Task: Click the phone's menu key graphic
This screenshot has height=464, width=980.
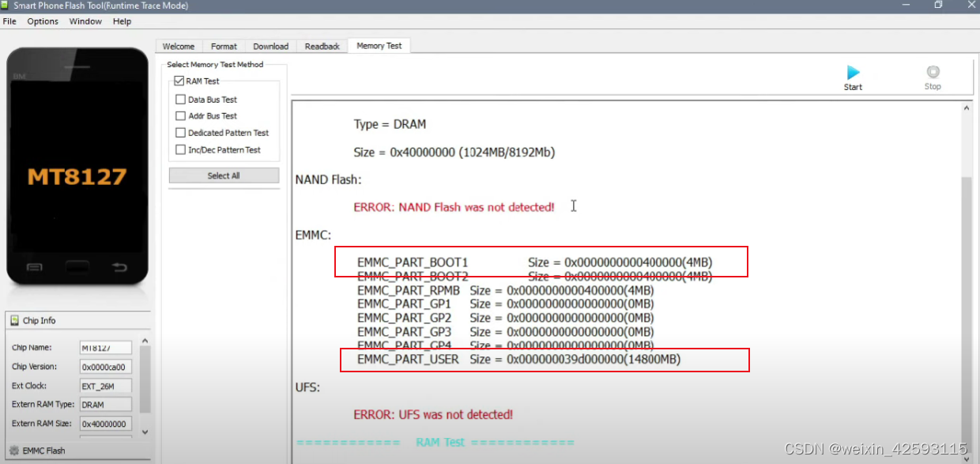Action: coord(34,267)
